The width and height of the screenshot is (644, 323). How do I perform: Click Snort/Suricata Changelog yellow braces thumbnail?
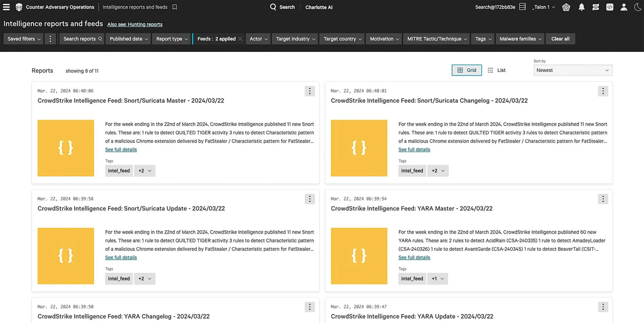[359, 148]
